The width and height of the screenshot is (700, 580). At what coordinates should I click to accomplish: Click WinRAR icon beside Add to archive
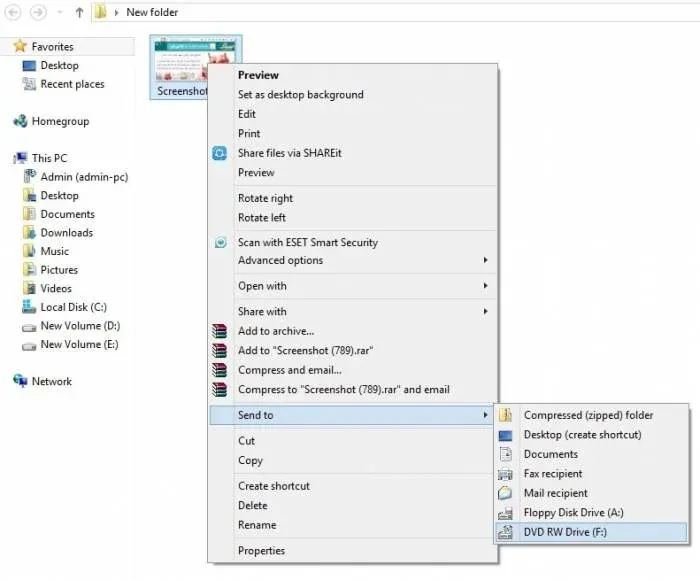point(220,331)
